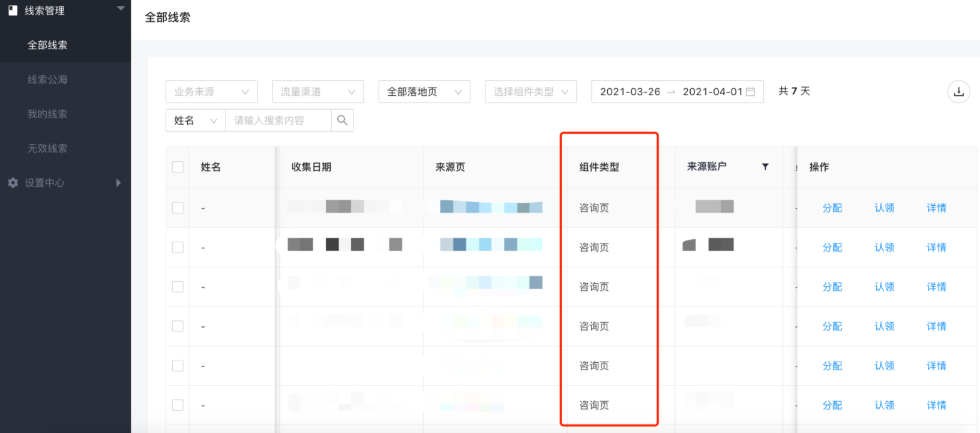
Task: Click 认领 in the sixth row
Action: pyautogui.click(x=884, y=405)
